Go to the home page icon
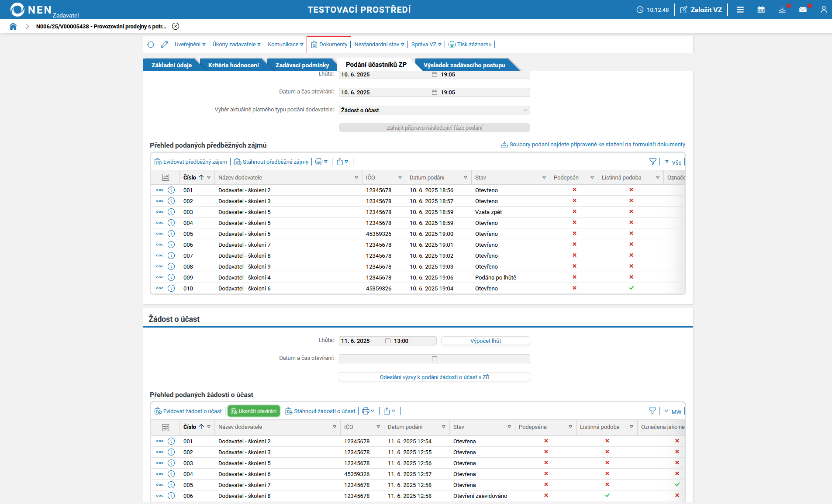 click(13, 26)
